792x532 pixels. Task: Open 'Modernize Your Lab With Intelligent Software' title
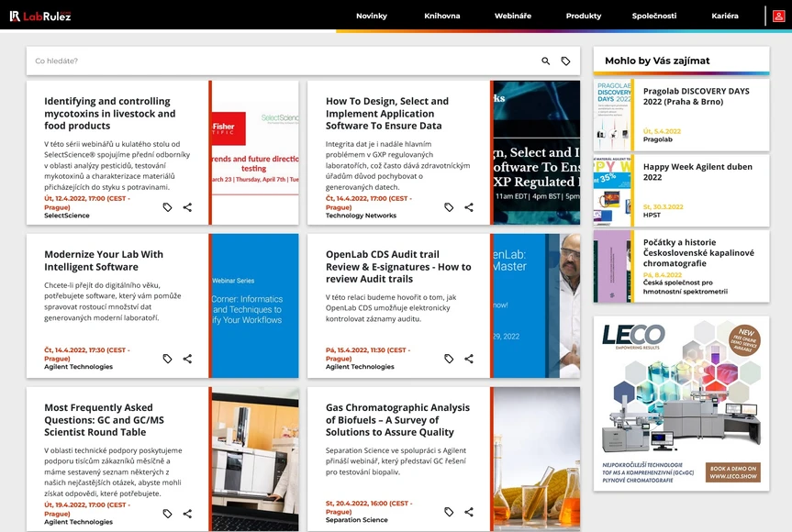(x=104, y=260)
